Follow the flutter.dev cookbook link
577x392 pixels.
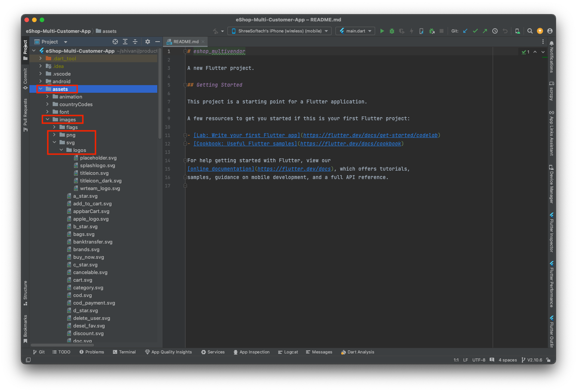click(350, 144)
